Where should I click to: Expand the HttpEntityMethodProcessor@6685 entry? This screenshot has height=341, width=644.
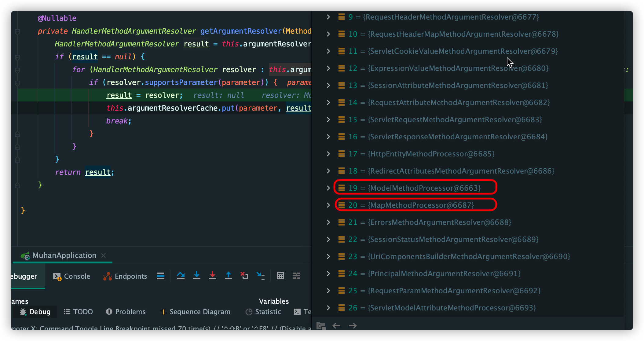[328, 154]
